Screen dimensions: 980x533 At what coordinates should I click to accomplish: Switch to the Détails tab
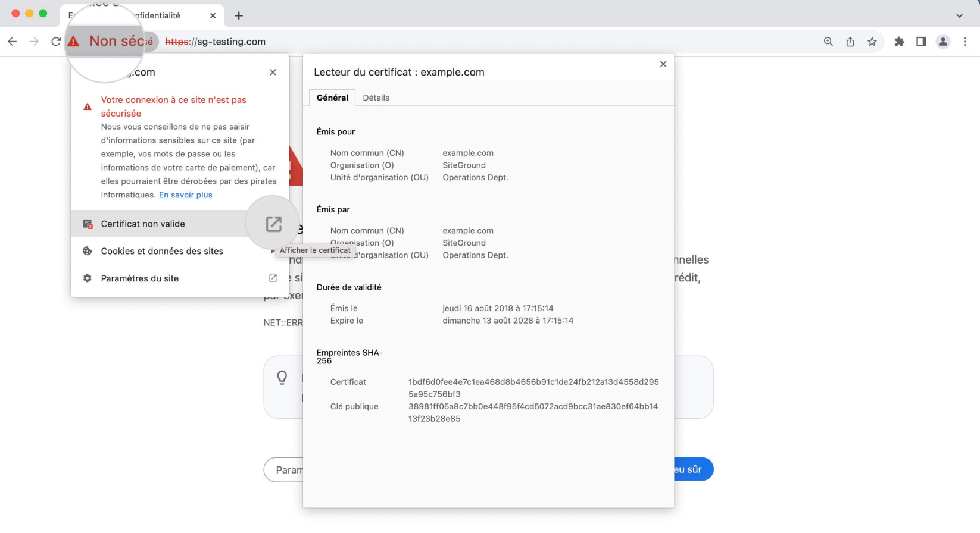click(x=376, y=98)
